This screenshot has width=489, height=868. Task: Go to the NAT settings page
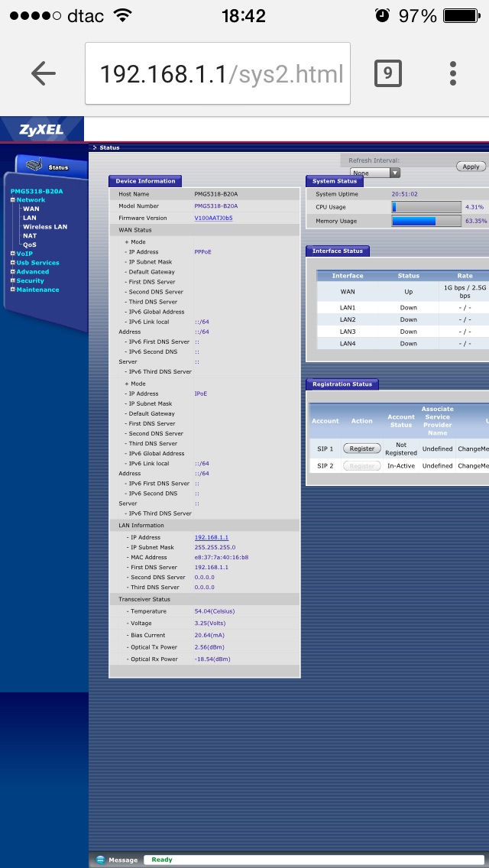[29, 236]
